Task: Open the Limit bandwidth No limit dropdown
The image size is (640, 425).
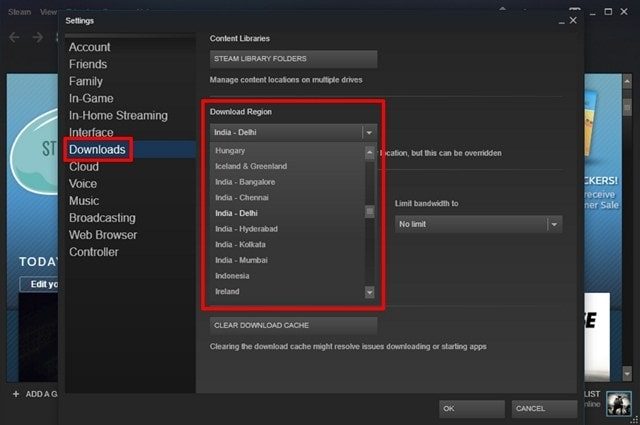Action: click(x=478, y=224)
